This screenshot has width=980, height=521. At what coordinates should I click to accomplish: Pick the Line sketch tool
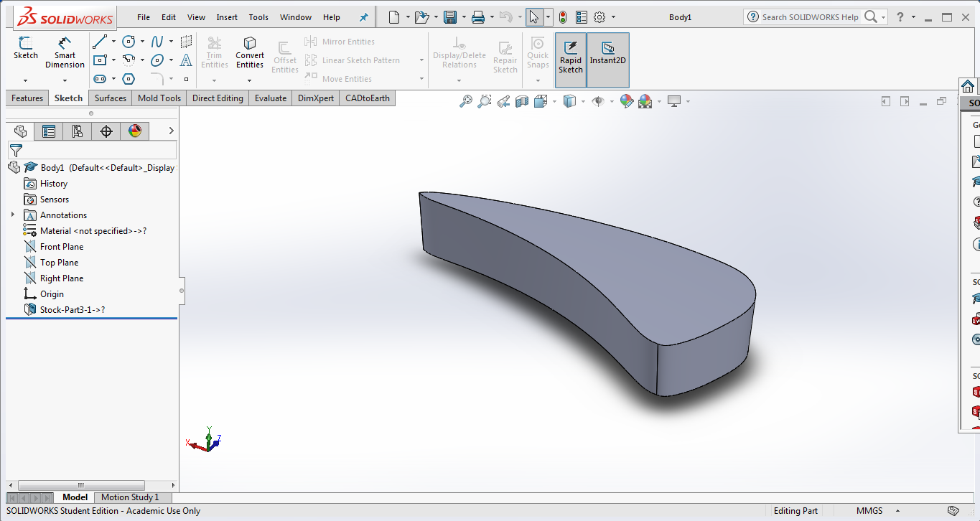pyautogui.click(x=100, y=42)
